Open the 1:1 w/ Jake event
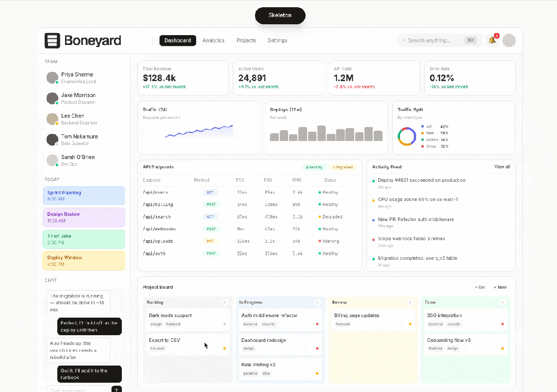This screenshot has width=557, height=392. point(84,239)
